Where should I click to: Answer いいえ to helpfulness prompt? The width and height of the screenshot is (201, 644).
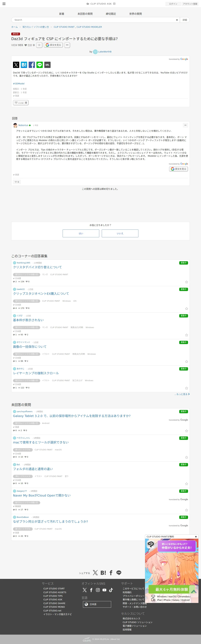[x=120, y=233]
